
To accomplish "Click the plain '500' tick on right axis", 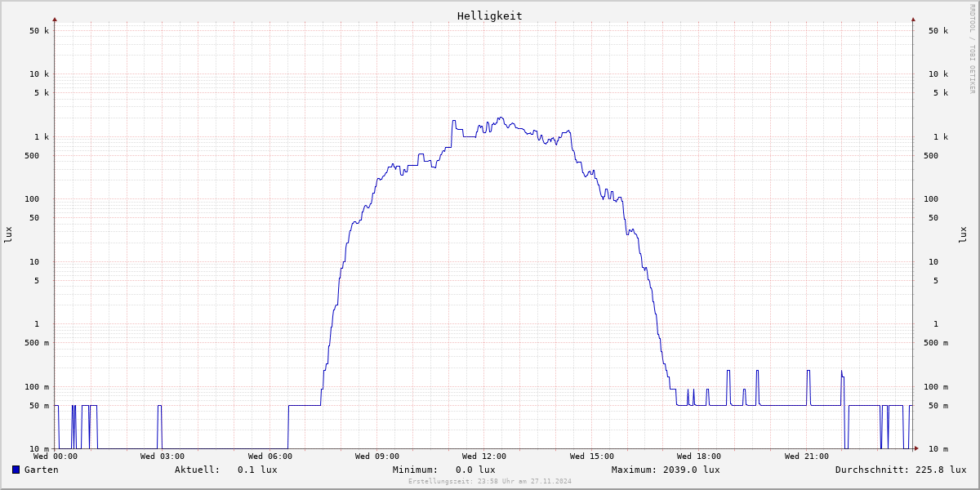I will coord(931,156).
